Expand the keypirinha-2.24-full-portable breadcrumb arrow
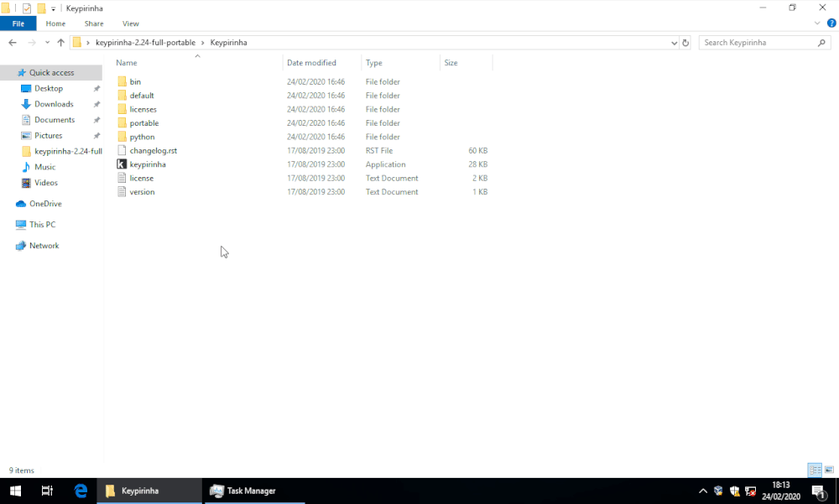Viewport: 839px width, 504px height. 203,43
